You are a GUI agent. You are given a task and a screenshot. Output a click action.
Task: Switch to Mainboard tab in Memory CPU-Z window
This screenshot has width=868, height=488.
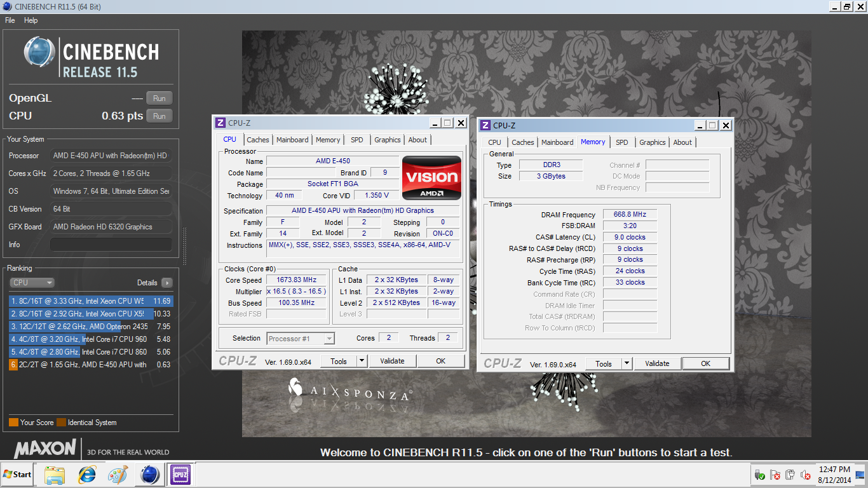tap(557, 142)
